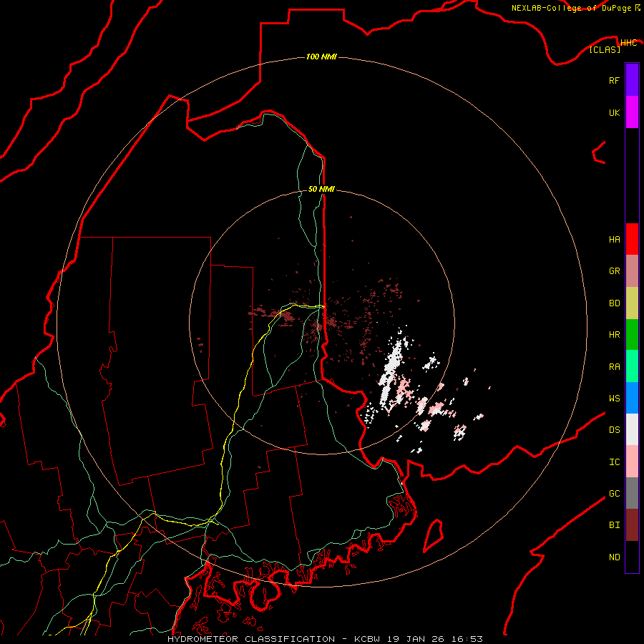Image resolution: width=644 pixels, height=644 pixels.
Task: Click the "WS" legend label
Action: click(x=614, y=399)
